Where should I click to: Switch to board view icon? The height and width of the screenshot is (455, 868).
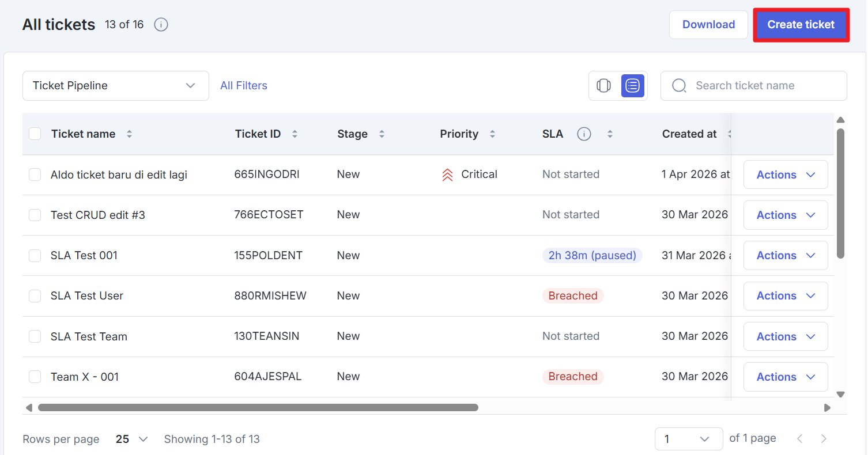[x=603, y=86]
